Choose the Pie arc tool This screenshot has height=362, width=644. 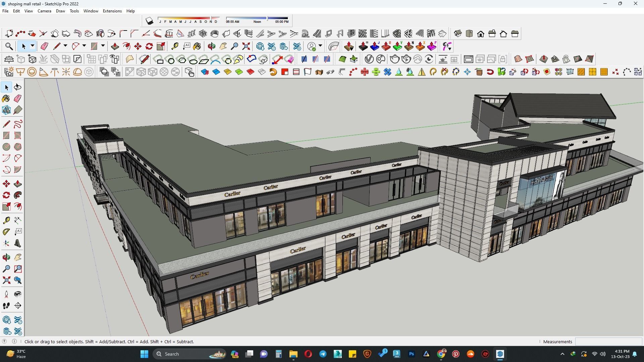coord(18,170)
